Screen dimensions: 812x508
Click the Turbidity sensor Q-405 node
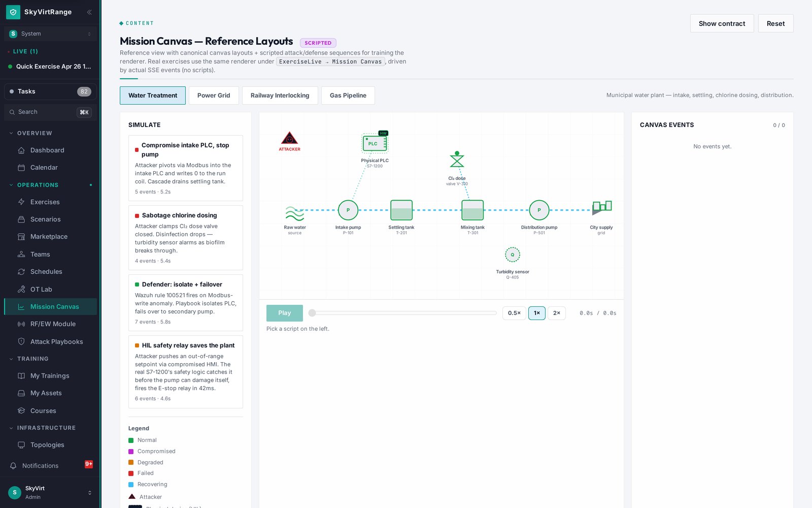pyautogui.click(x=513, y=255)
